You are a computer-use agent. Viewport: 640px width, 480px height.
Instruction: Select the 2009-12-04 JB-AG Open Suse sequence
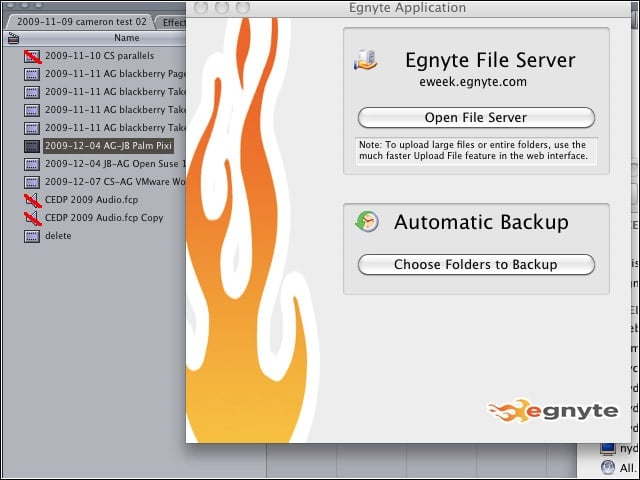point(115,164)
